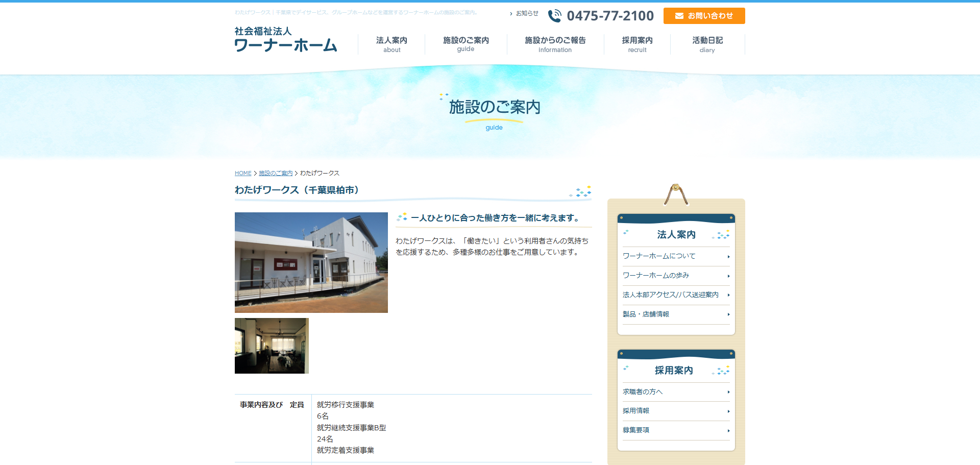Open 施設からのご報告 information menu
Viewport: 980px width, 465px height.
point(555,44)
